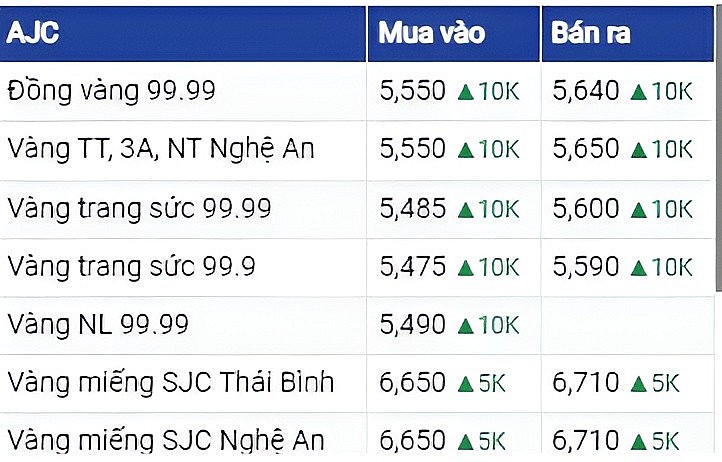Click the green triangle next to the 5,485 buy price
This screenshot has width=722, height=462.
point(465,209)
